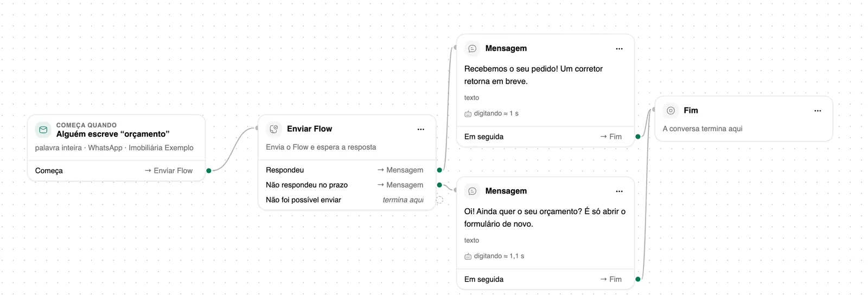Click 'digitando ≈ 1,1 s' typing delay
Screen dimensions: 868x295
(x=499, y=256)
